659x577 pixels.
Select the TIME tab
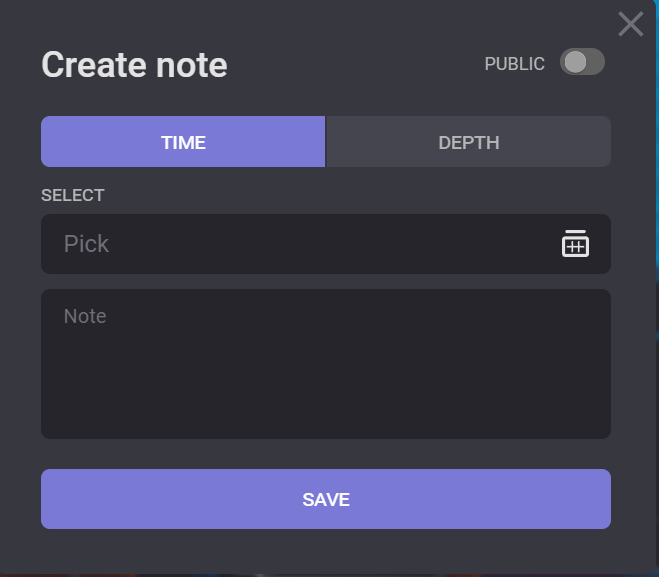[183, 142]
